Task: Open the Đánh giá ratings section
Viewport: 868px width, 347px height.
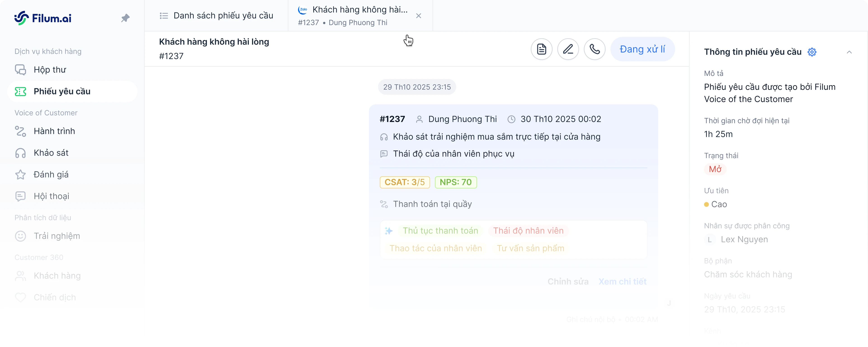Action: [51, 174]
